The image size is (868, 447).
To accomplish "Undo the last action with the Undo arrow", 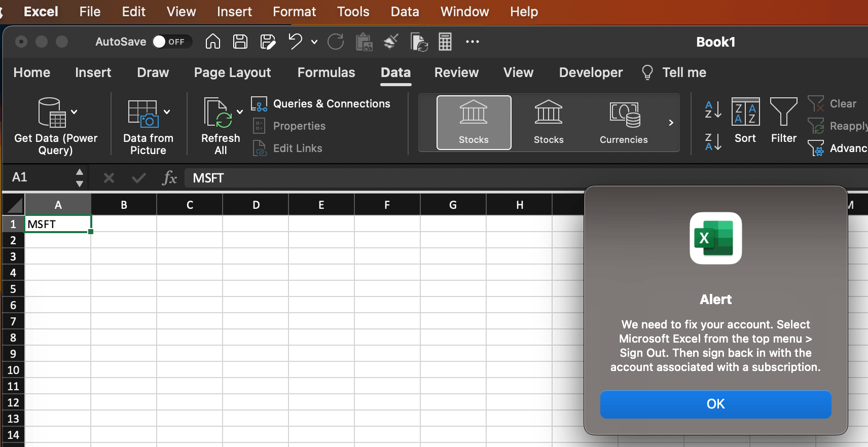I will click(295, 42).
